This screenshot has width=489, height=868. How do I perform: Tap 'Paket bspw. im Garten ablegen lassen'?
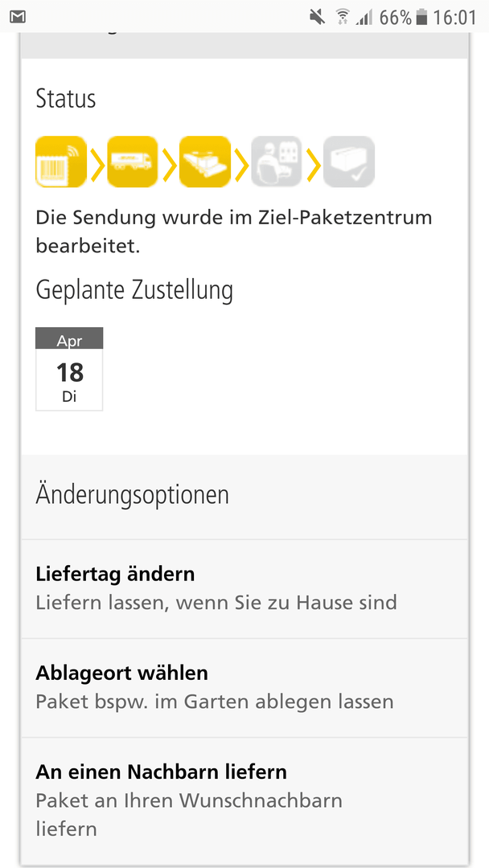(215, 702)
